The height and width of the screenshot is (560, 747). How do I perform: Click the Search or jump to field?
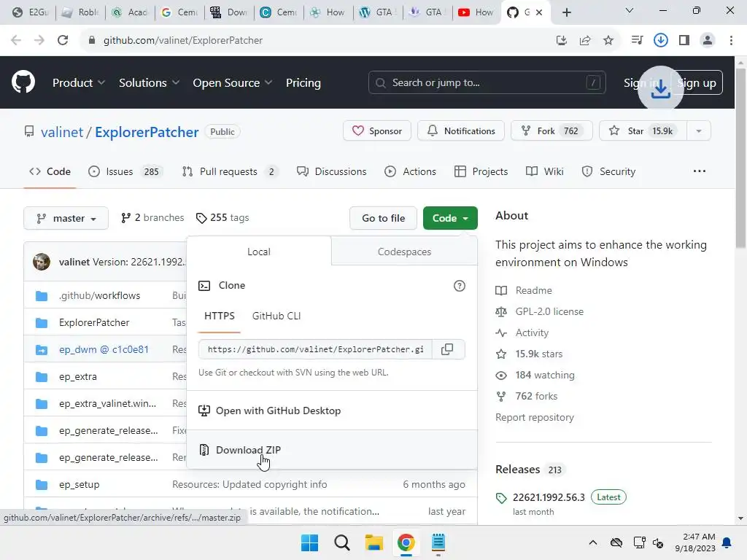click(487, 83)
